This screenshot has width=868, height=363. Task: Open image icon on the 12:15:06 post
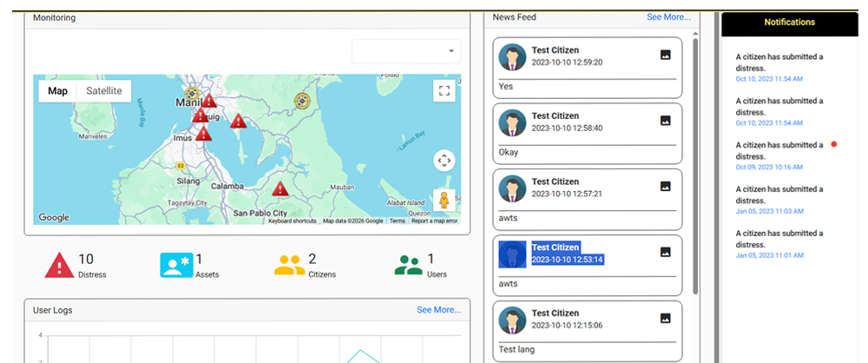tap(666, 318)
